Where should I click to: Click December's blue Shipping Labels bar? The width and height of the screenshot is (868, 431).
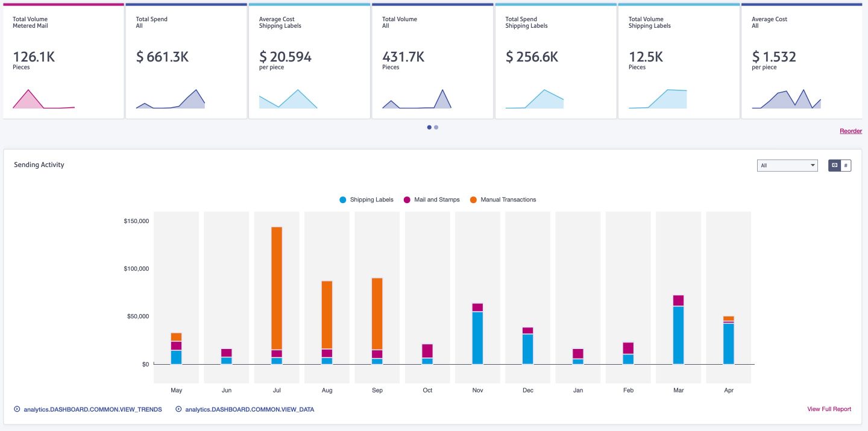(x=528, y=349)
